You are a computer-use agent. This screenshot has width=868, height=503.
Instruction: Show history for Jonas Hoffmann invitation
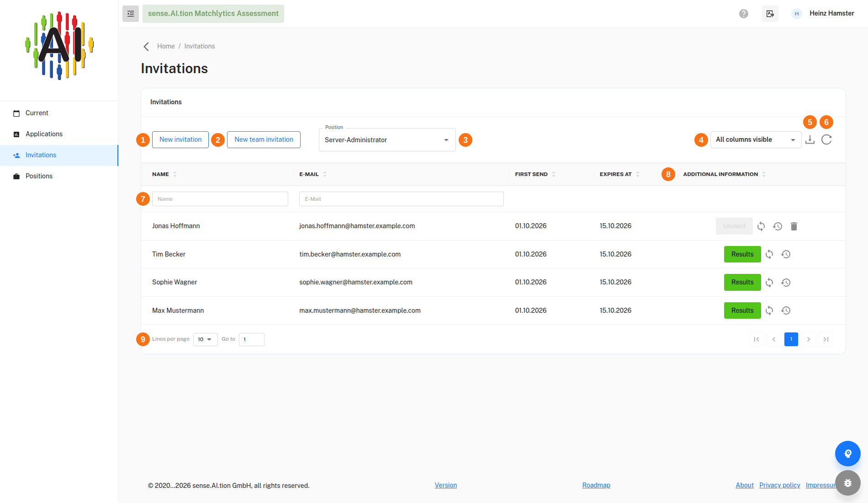pos(778,226)
